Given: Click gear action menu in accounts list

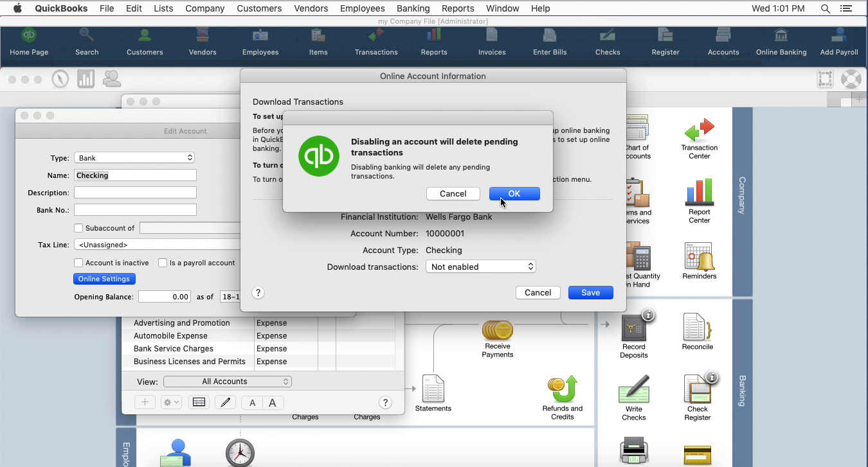Looking at the screenshot, I should click(171, 403).
